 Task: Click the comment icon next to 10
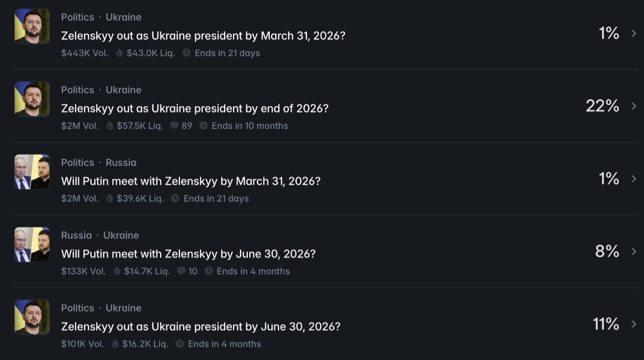coord(181,271)
